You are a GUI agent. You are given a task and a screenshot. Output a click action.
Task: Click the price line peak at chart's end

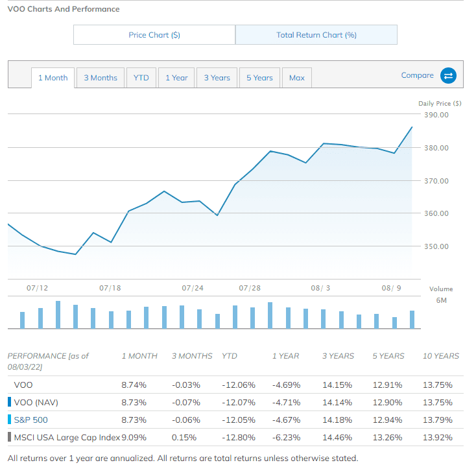tap(412, 127)
